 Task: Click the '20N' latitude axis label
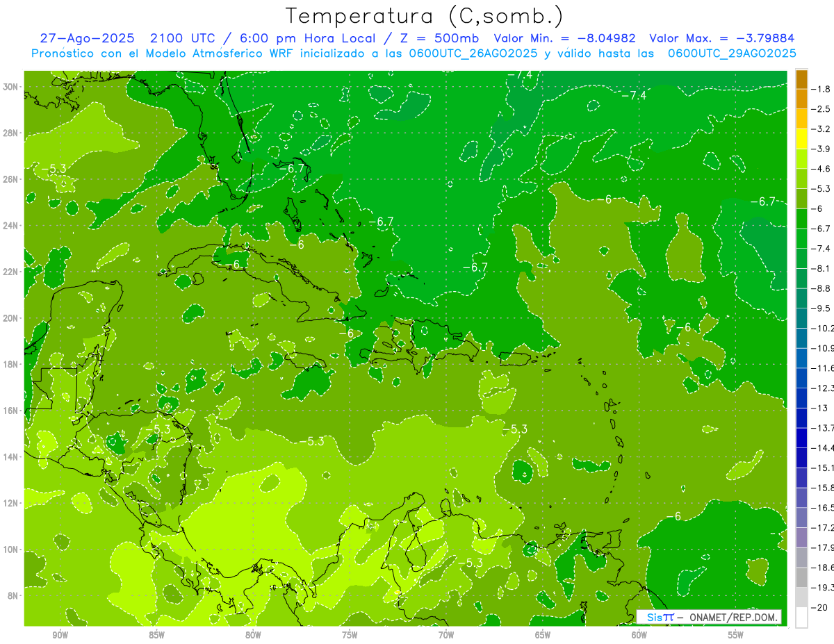[x=10, y=318]
